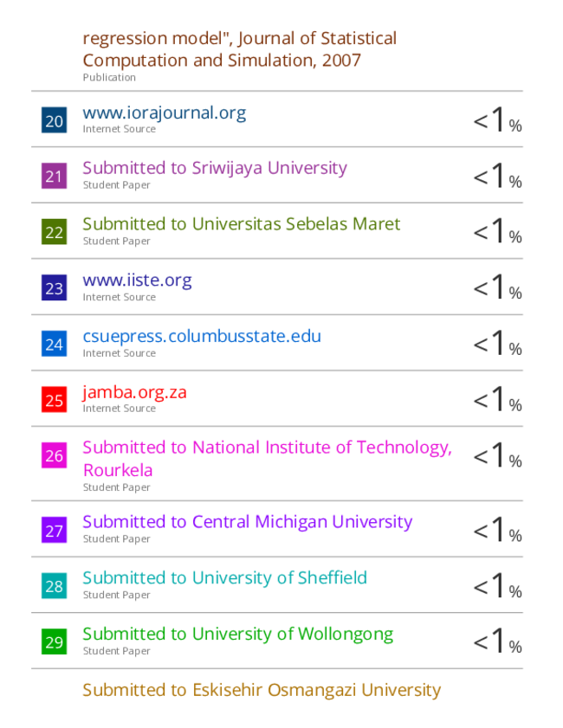Click the green 22 source badge

coord(54,232)
